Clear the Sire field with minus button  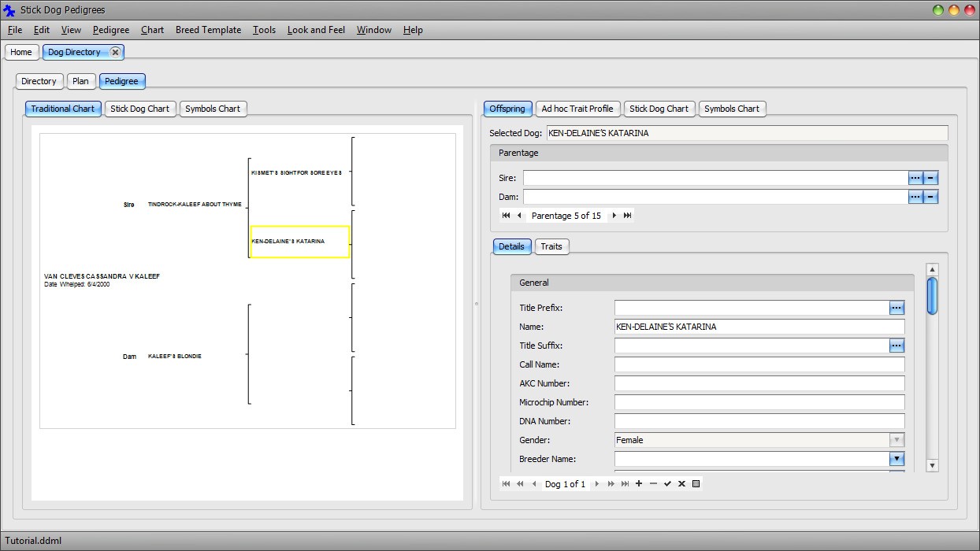pos(930,178)
